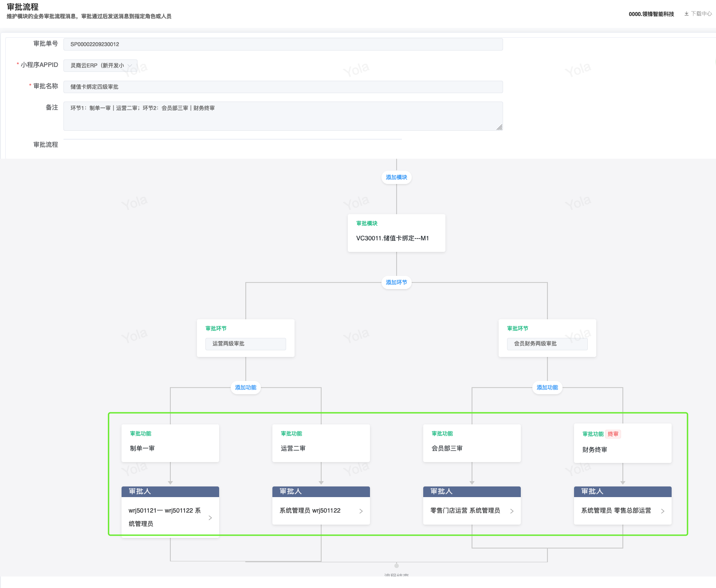716x588 pixels.
Task: Click the download center icon
Action: [x=686, y=14]
